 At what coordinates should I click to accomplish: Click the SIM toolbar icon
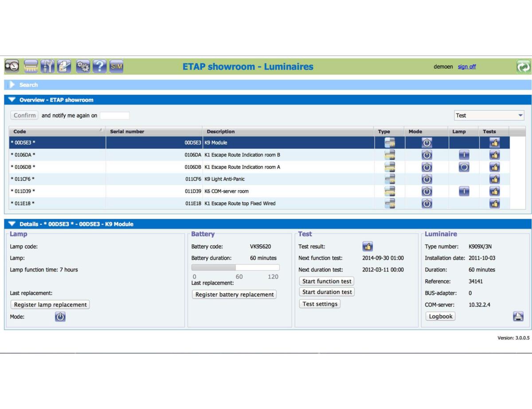[x=116, y=66]
